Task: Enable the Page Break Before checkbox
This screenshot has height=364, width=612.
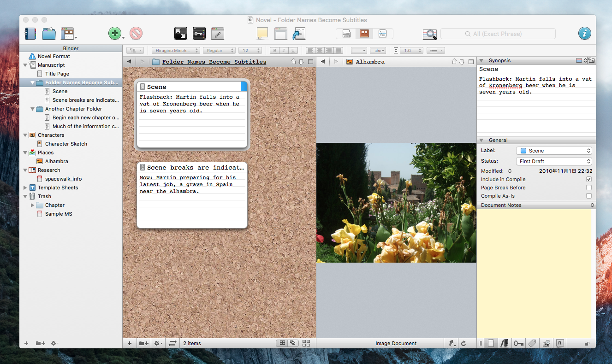Action: point(588,188)
